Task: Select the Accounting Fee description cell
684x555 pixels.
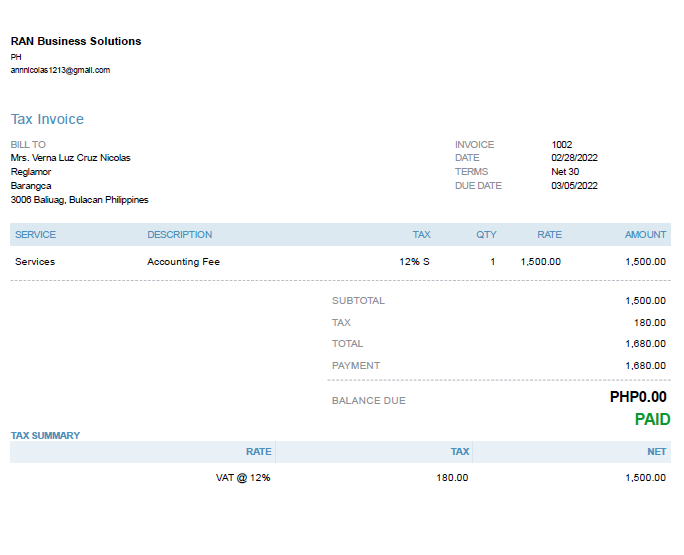Action: 183,262
